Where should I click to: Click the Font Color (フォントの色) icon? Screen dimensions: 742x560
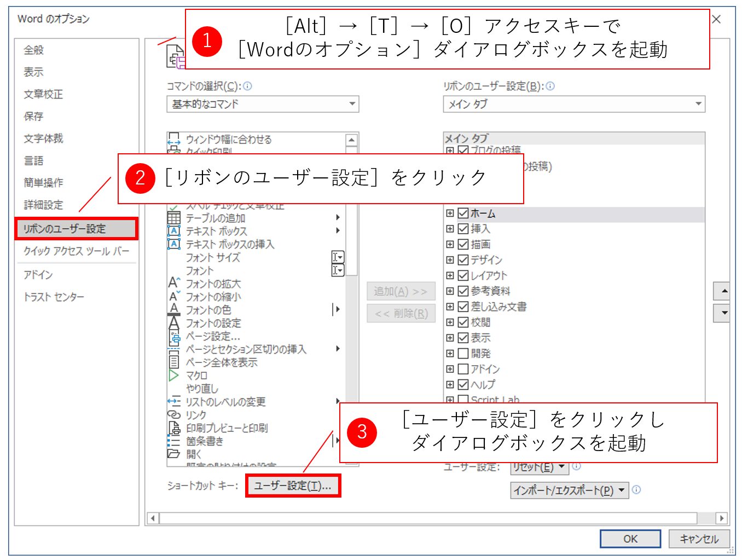173,309
